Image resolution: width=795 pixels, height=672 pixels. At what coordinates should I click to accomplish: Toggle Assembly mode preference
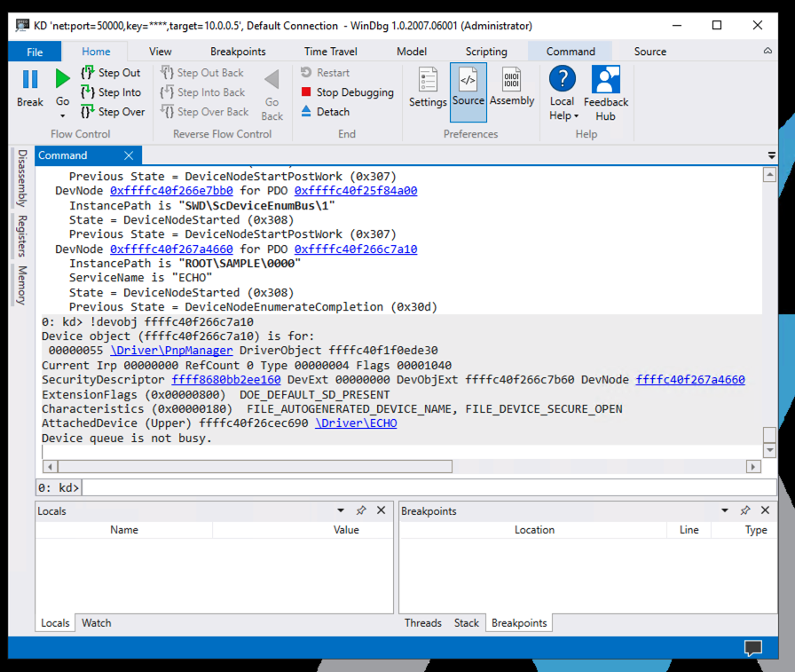pyautogui.click(x=511, y=87)
